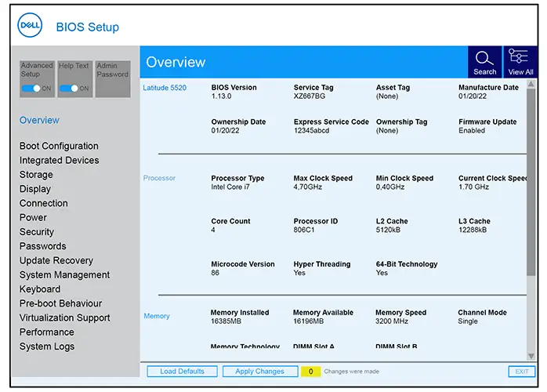Open Integrated Devices settings
Image resolution: width=547 pixels, height=392 pixels.
(x=59, y=160)
